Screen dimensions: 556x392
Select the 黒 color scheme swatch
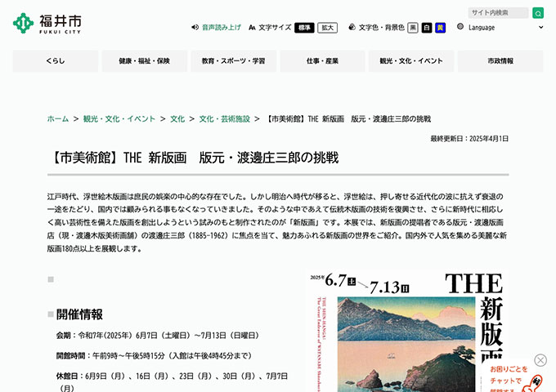[413, 28]
